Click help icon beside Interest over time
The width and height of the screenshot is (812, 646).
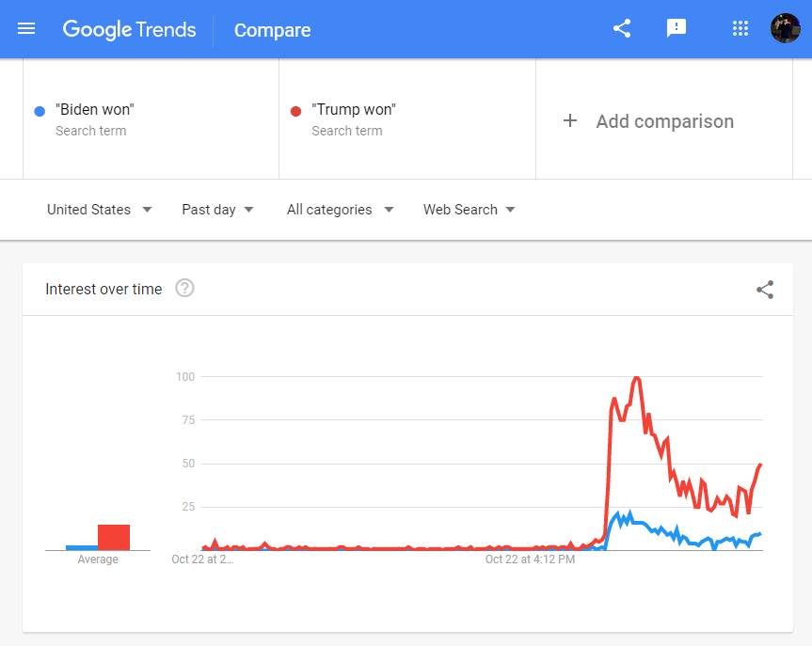185,289
